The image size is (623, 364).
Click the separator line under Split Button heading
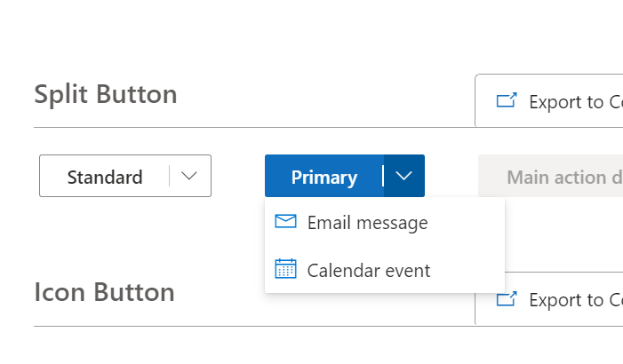click(254, 128)
